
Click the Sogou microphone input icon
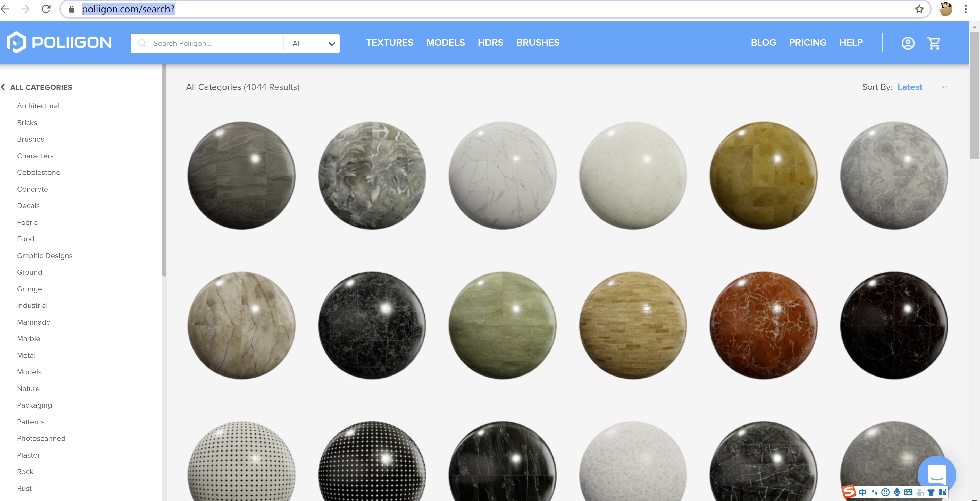click(897, 492)
